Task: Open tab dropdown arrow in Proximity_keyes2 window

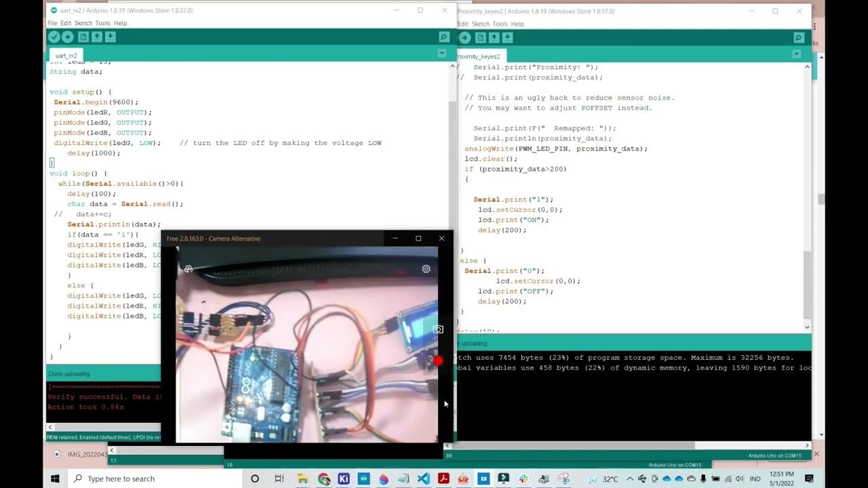Action: point(797,54)
